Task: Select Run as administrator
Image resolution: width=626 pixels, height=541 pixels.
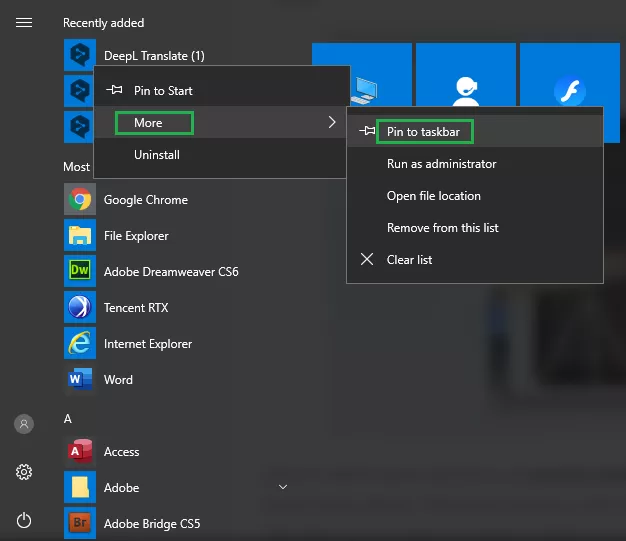Action: pos(475,164)
